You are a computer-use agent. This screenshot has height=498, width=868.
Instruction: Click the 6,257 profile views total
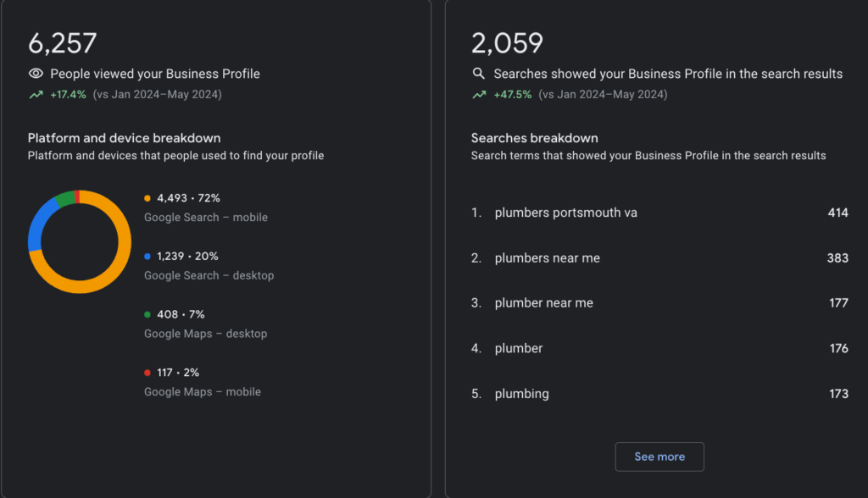[63, 43]
